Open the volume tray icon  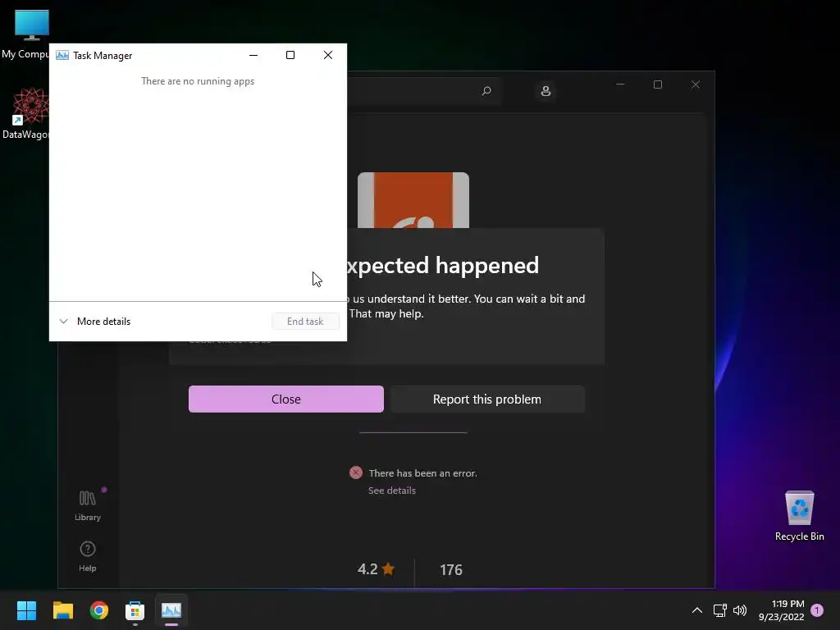740,610
